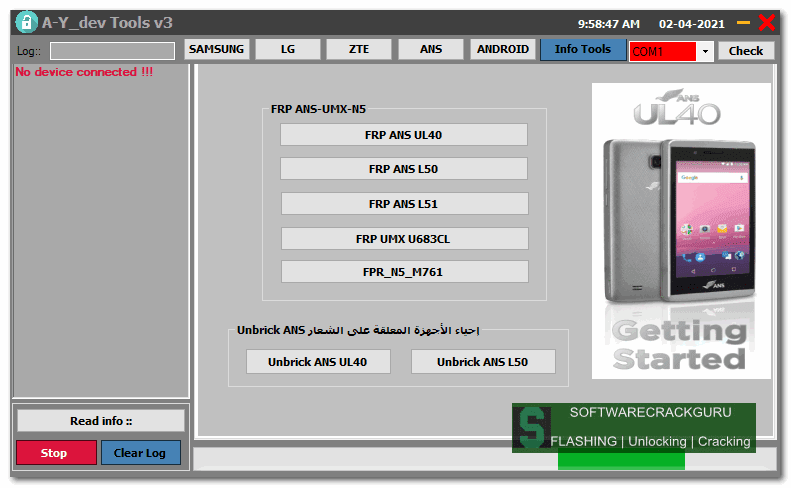Click the red COM1 port field
The height and width of the screenshot is (488, 791).
[663, 51]
